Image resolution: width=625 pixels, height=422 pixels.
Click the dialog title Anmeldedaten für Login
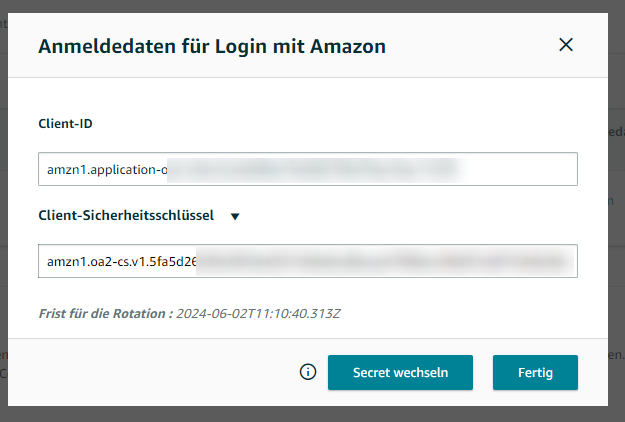(212, 45)
